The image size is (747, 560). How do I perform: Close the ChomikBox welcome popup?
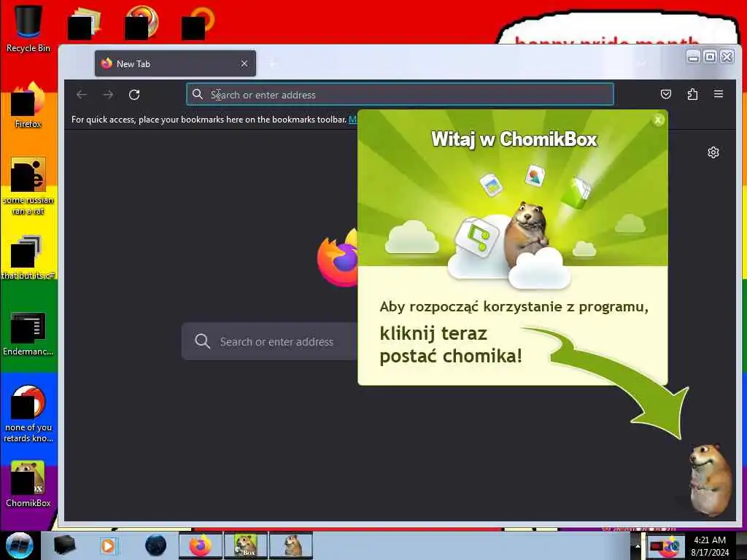(658, 120)
